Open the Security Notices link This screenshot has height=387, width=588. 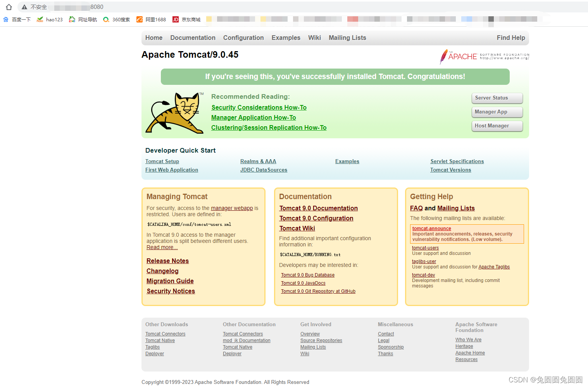click(x=171, y=291)
